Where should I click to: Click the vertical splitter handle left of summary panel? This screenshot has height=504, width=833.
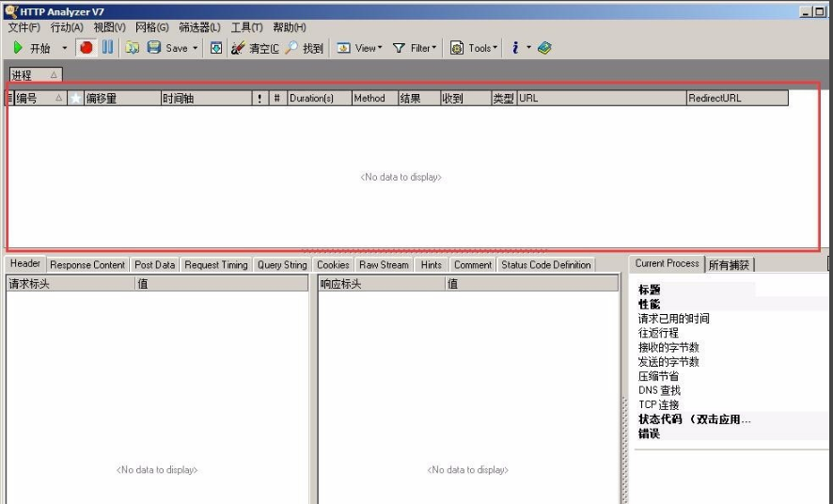point(624,449)
